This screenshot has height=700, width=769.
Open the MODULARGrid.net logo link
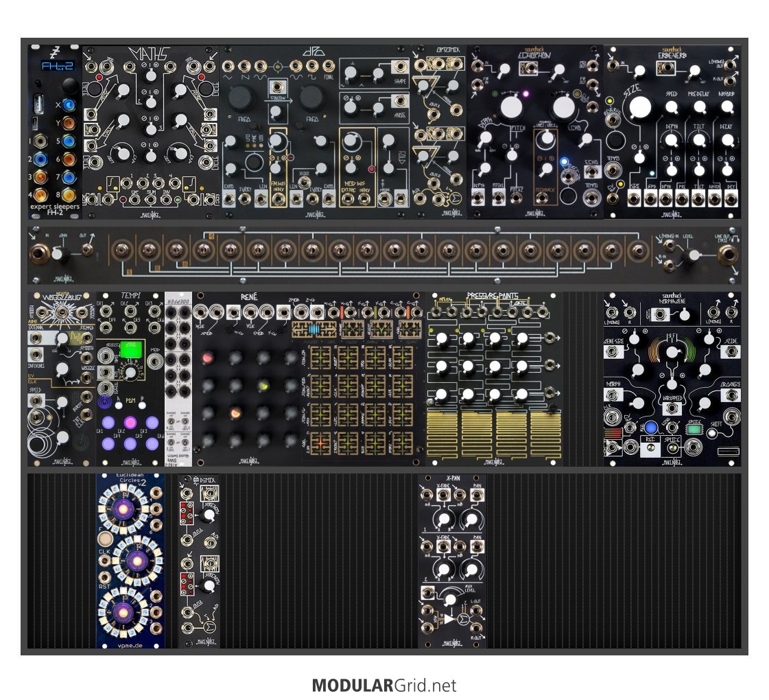[x=384, y=686]
